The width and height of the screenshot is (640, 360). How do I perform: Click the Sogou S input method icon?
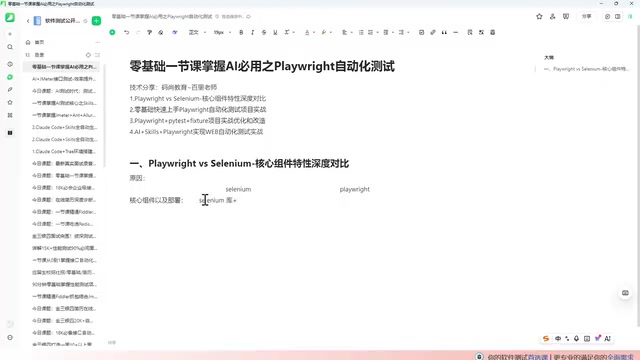tap(546, 338)
